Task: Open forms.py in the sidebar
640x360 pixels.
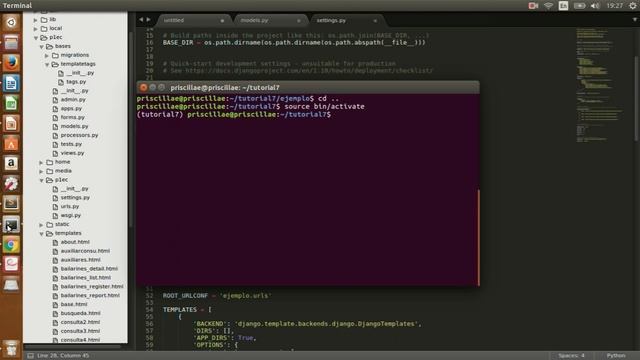Action: (72, 117)
